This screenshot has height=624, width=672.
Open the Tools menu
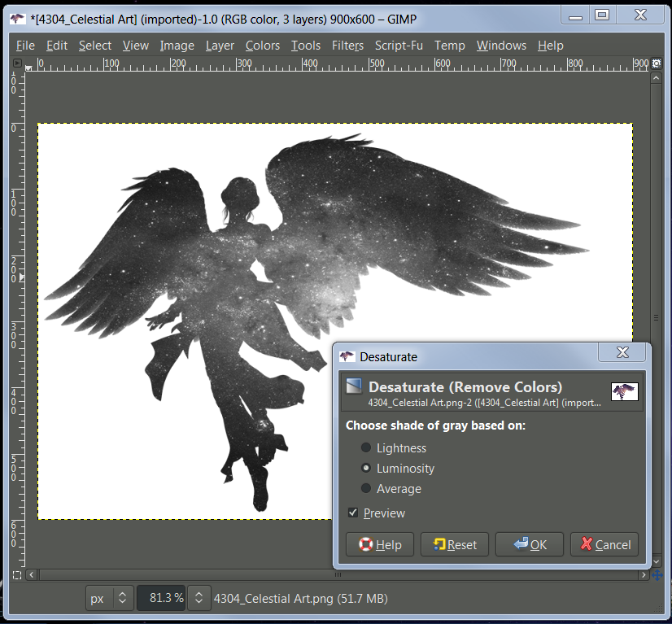306,46
